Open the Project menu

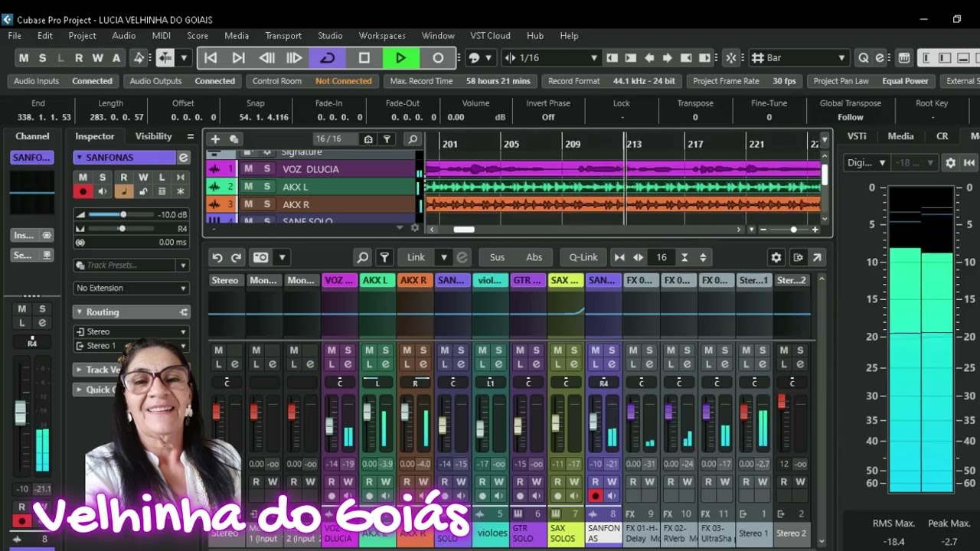coord(82,36)
